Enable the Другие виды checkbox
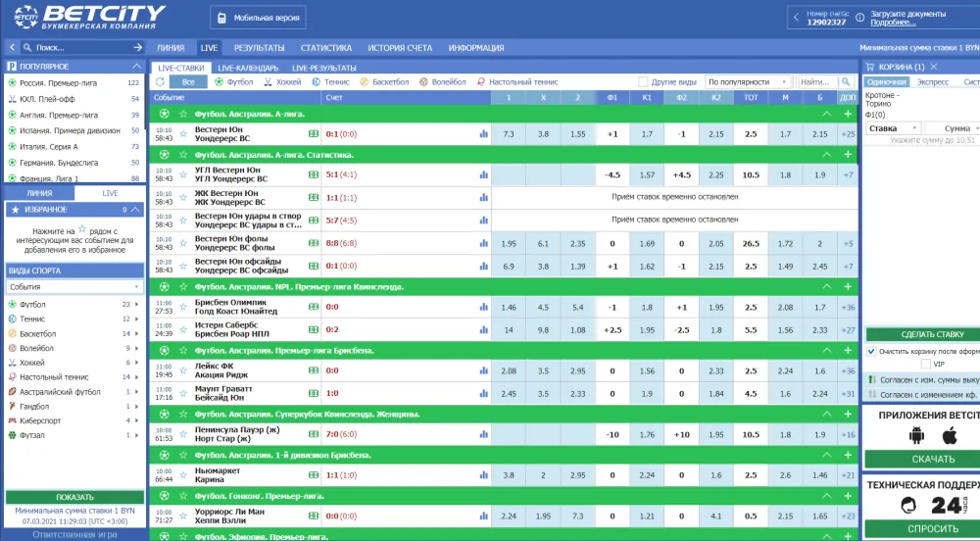 pyautogui.click(x=643, y=82)
